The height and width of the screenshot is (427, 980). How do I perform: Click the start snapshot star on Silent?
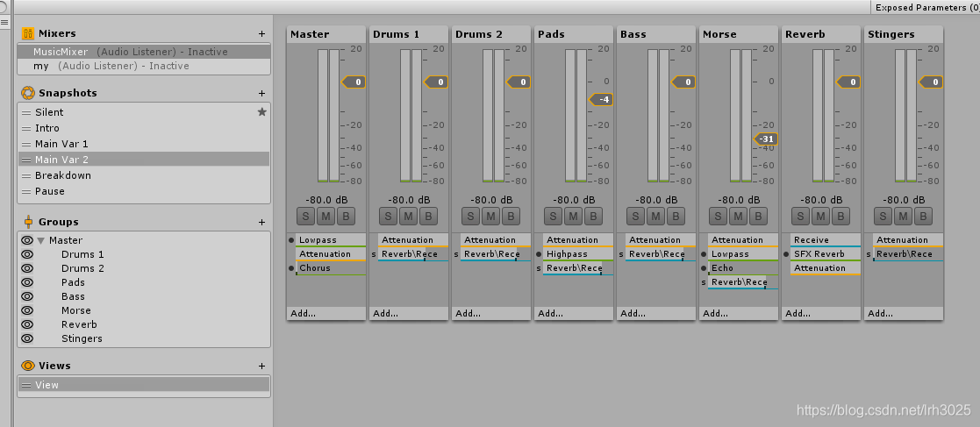[x=261, y=111]
